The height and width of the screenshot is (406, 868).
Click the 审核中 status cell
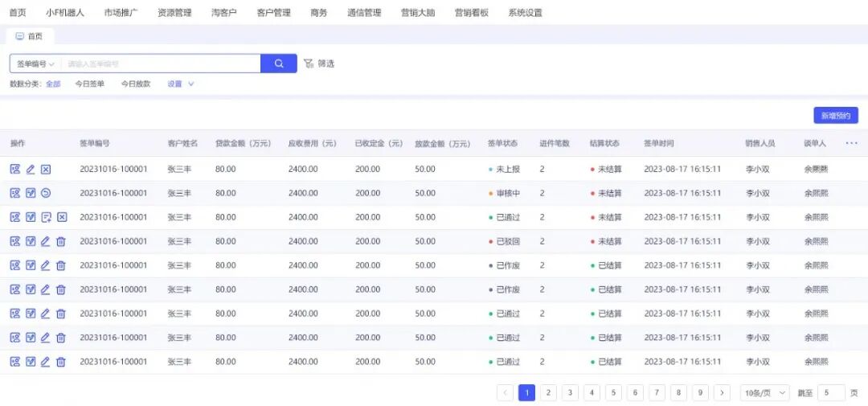504,193
